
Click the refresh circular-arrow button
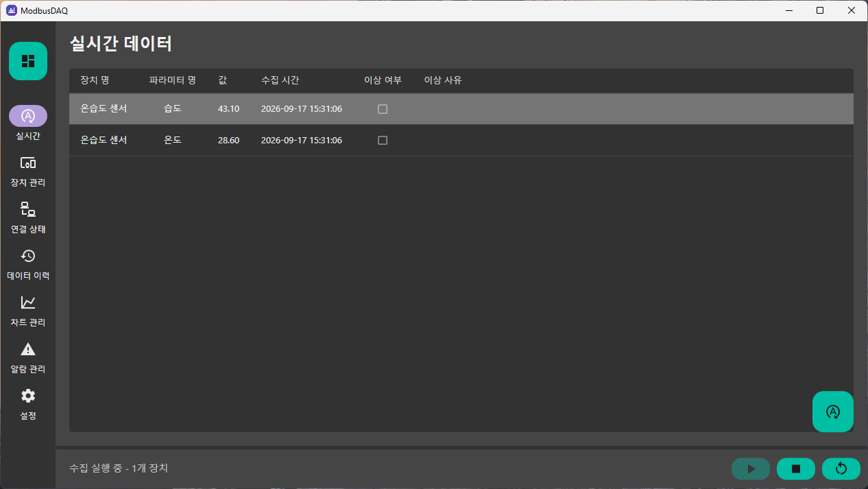[841, 469]
